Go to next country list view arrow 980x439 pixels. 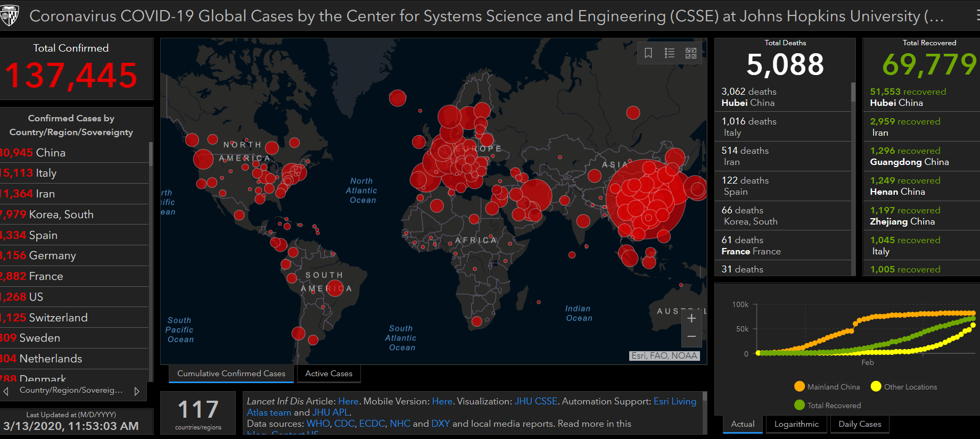click(x=137, y=391)
